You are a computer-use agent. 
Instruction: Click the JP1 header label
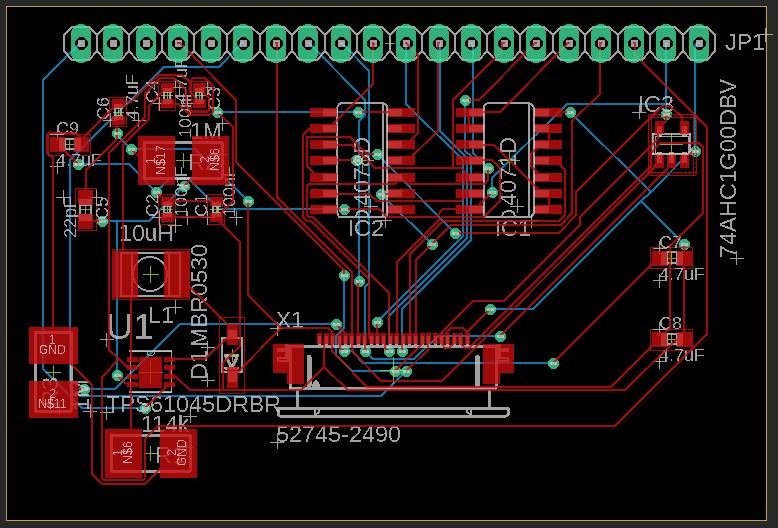click(x=743, y=43)
